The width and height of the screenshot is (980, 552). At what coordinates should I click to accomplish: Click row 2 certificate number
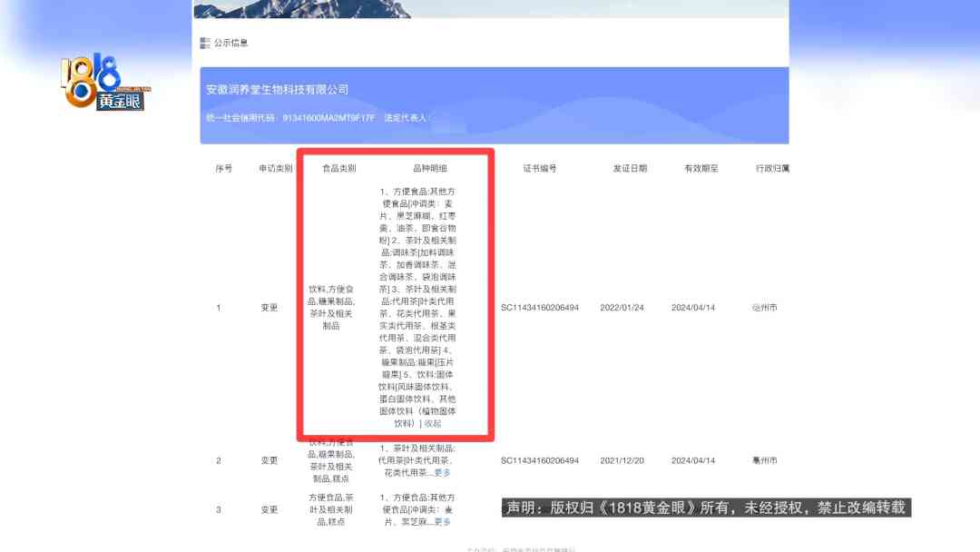point(540,460)
